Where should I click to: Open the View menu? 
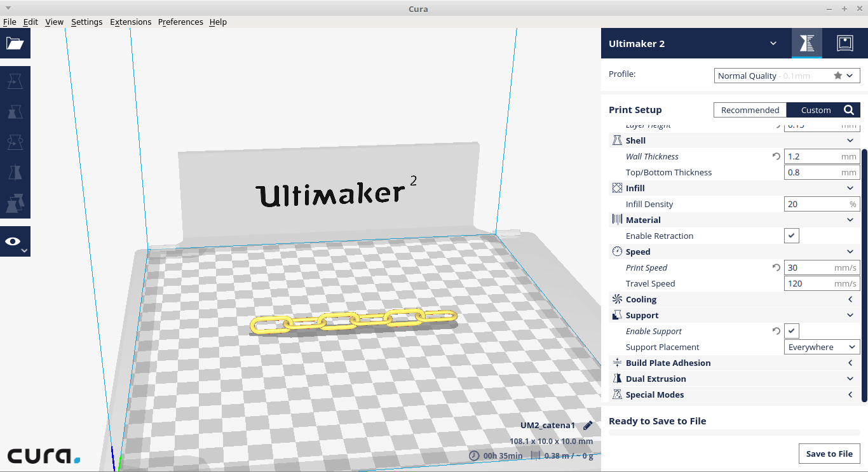point(55,22)
